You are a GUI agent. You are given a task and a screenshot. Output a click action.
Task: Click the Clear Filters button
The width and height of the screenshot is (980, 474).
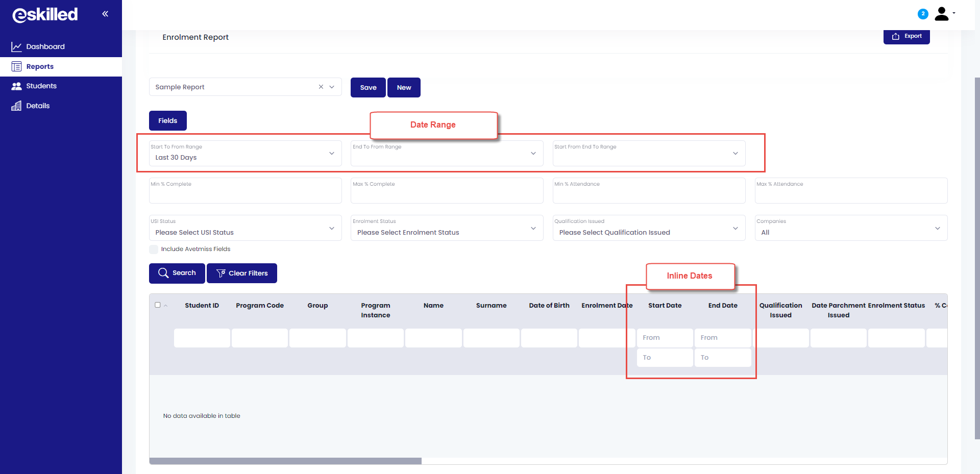coord(242,273)
